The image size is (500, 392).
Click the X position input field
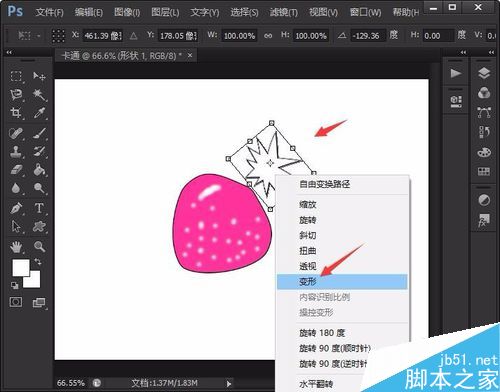pos(102,36)
